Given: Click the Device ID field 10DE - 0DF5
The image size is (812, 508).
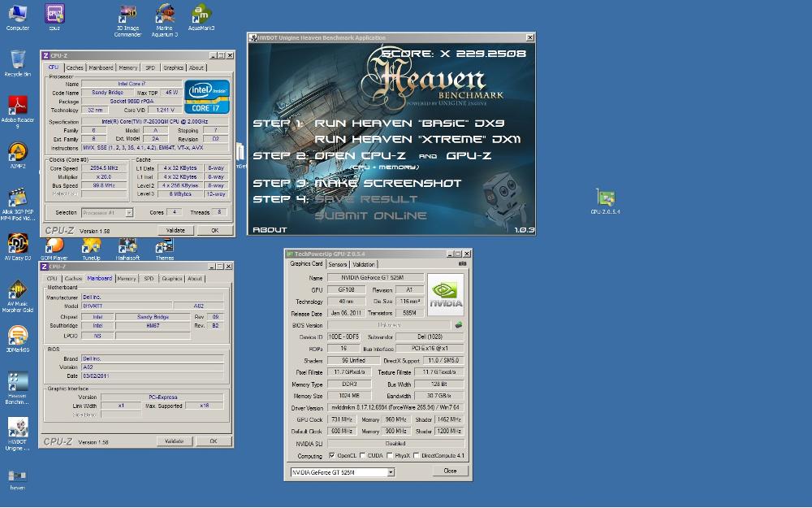Looking at the screenshot, I should 343,337.
